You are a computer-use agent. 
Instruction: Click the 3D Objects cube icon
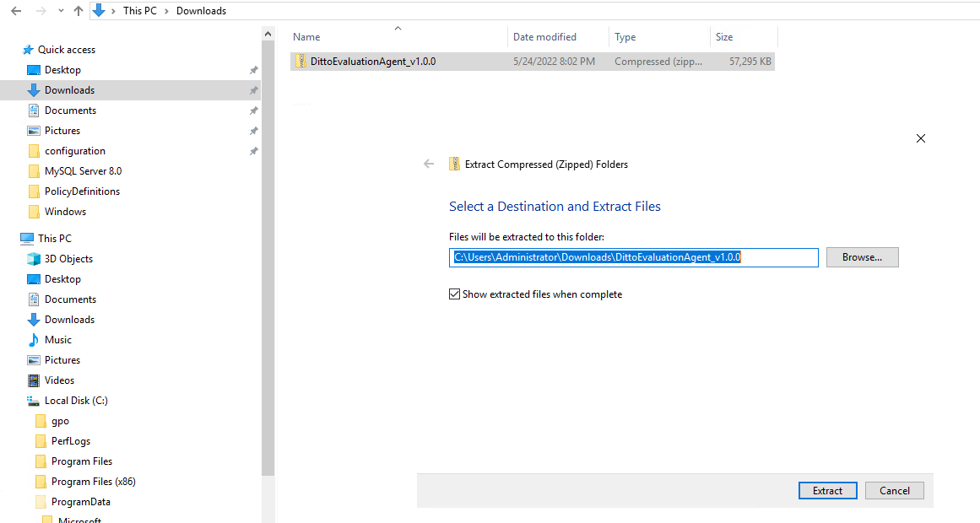[34, 259]
